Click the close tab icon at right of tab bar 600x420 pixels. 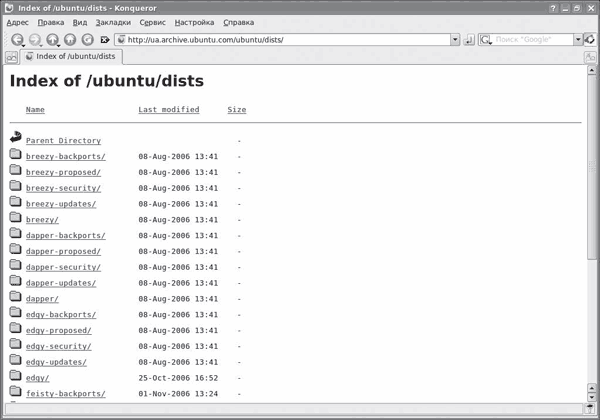click(x=589, y=57)
